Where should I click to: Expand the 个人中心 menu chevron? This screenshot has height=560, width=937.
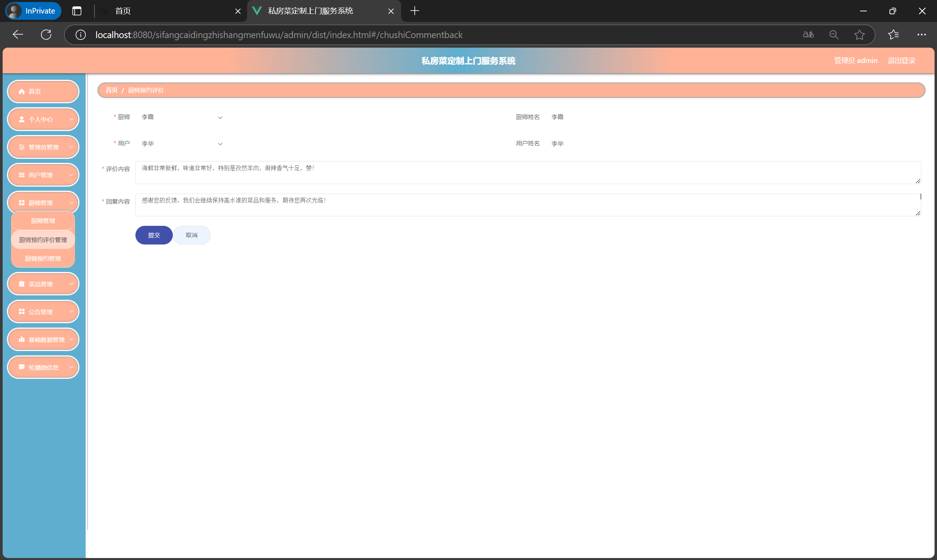point(71,119)
